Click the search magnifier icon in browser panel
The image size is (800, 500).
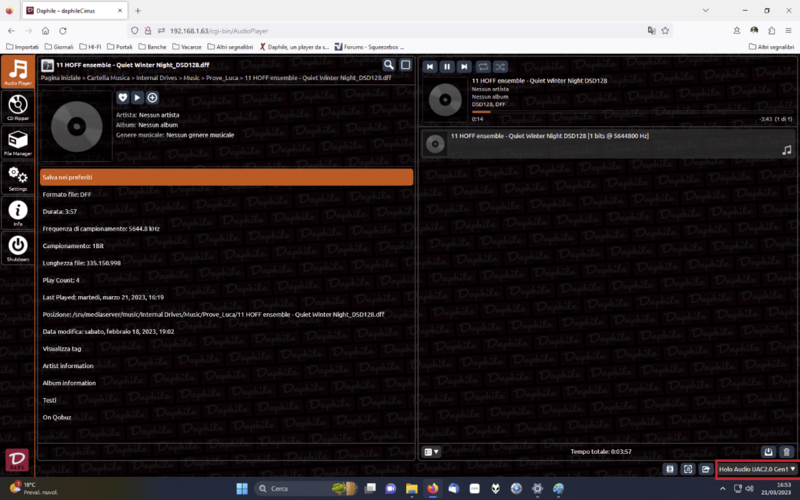tap(389, 65)
